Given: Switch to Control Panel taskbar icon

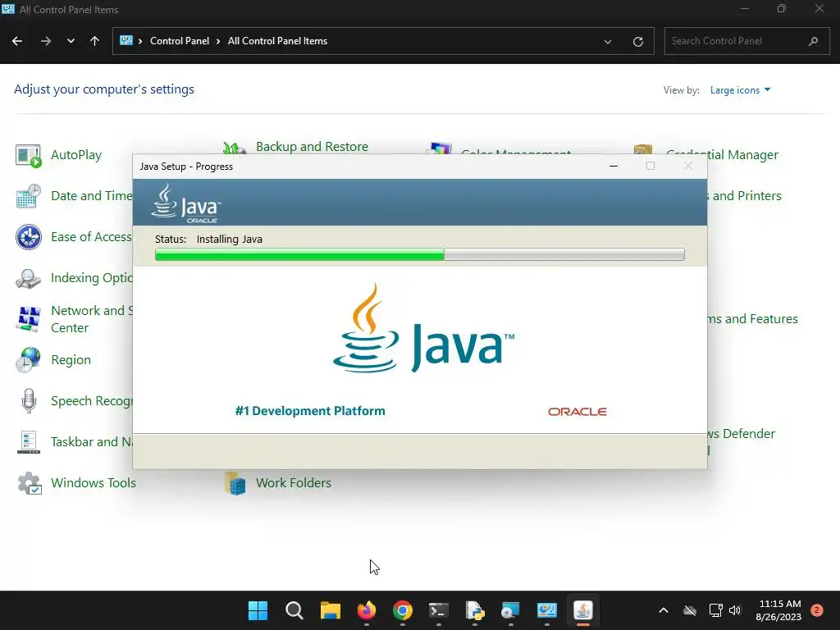Looking at the screenshot, I should (x=547, y=610).
